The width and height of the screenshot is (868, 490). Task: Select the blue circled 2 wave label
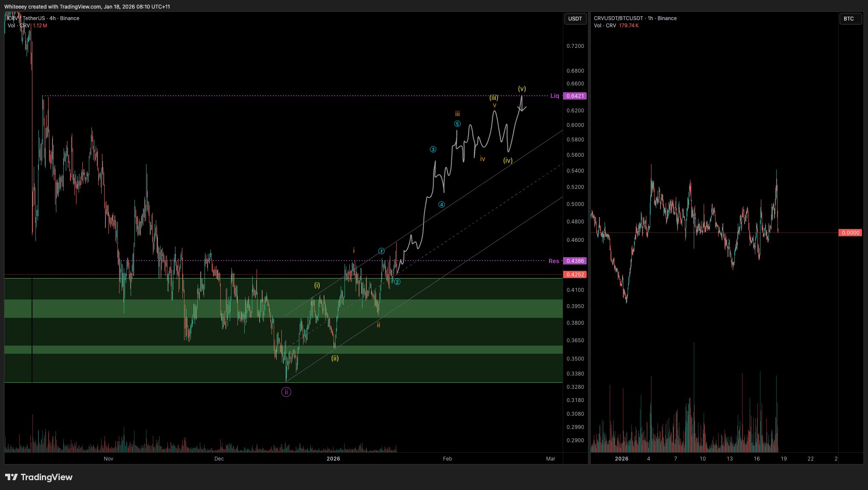click(x=397, y=282)
